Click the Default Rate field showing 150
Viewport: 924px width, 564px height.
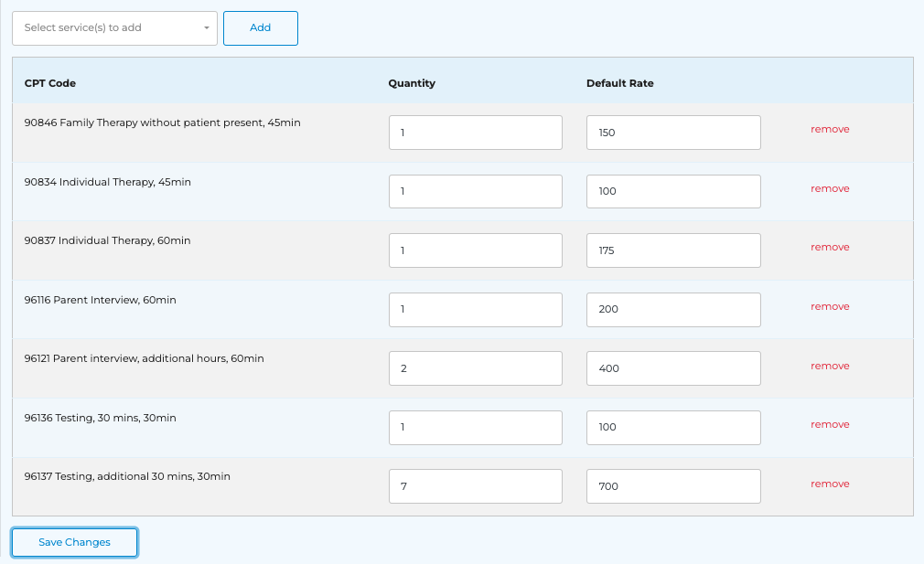pos(673,133)
